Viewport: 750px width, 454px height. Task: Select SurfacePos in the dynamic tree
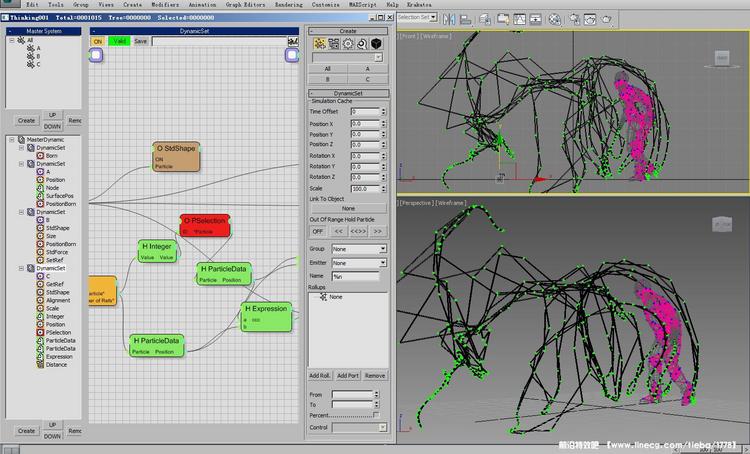(x=60, y=196)
